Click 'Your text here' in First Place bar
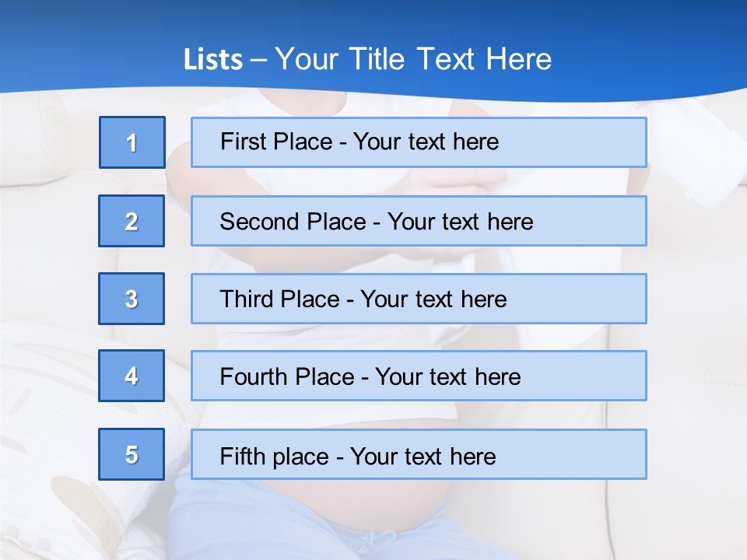The width and height of the screenshot is (747, 560). (x=426, y=142)
